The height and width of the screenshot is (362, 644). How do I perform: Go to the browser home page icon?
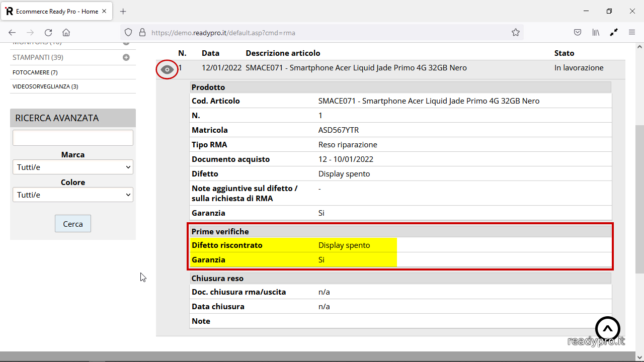(66, 33)
